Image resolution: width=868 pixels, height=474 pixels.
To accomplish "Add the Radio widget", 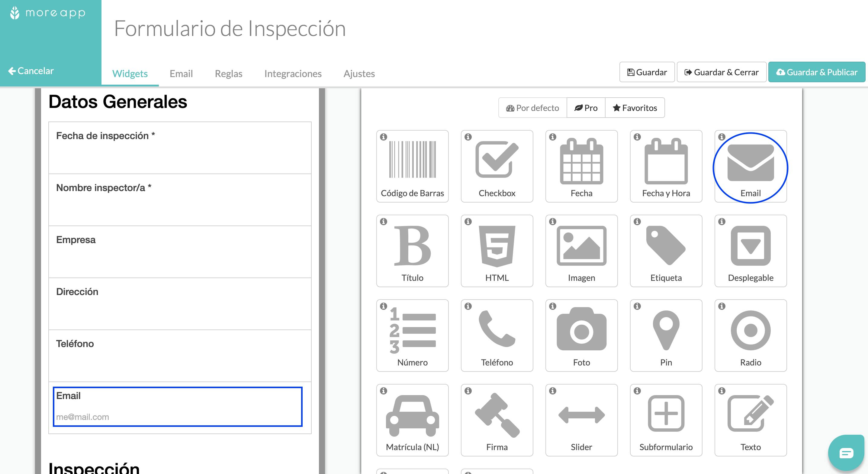I will coord(751,336).
